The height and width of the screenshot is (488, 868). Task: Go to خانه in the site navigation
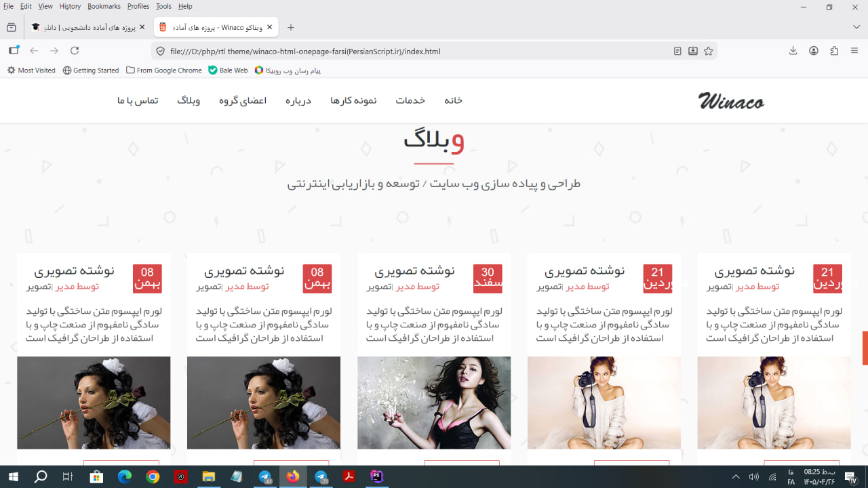pyautogui.click(x=453, y=100)
